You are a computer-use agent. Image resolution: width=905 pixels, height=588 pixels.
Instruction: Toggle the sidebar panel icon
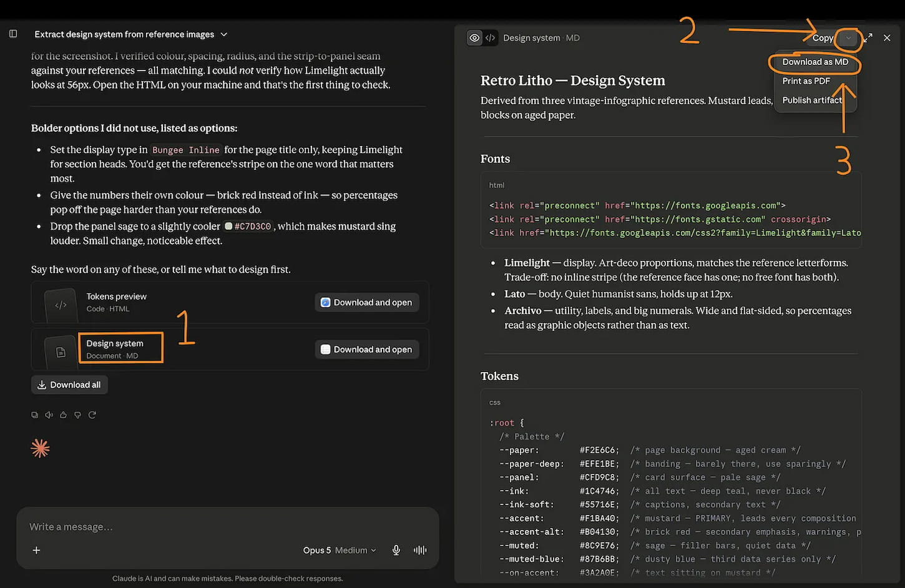pos(13,34)
